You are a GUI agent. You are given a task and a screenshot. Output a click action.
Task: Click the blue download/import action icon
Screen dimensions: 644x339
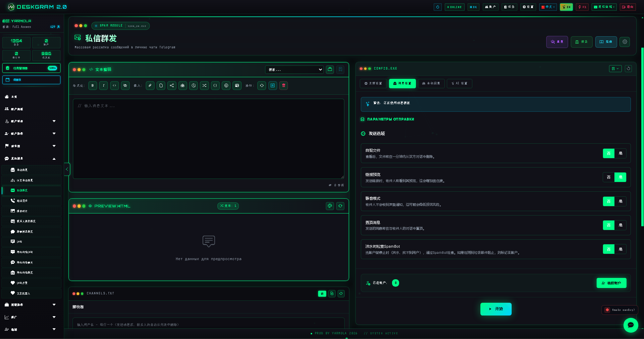(x=273, y=86)
